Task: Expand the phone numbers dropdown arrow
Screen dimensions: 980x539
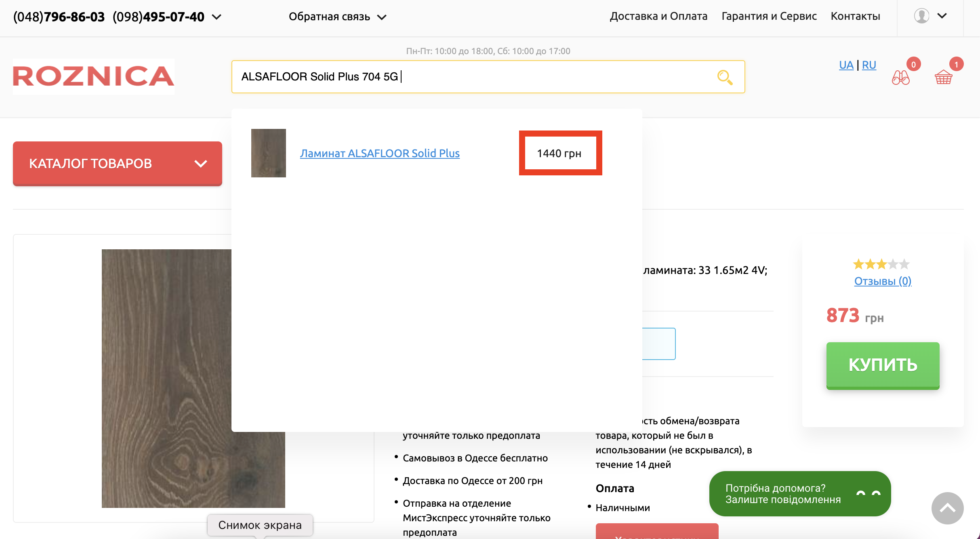Action: pos(217,17)
